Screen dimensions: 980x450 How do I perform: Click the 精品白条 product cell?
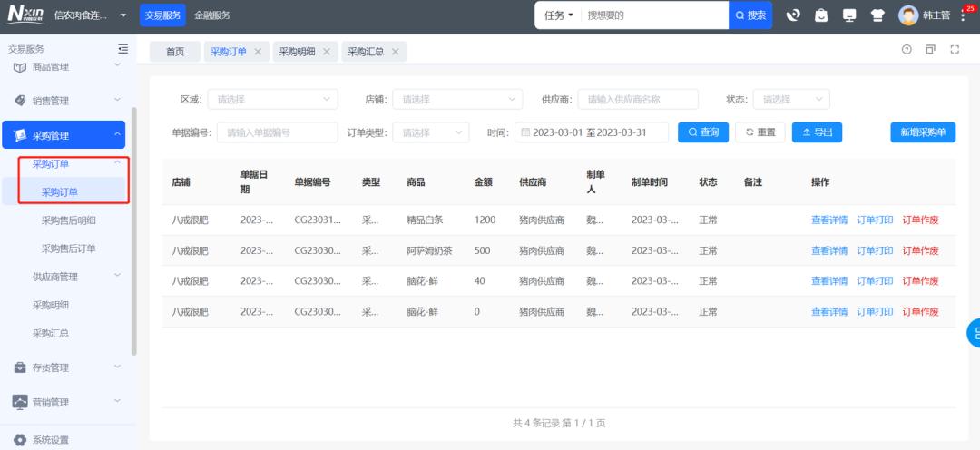tap(425, 220)
